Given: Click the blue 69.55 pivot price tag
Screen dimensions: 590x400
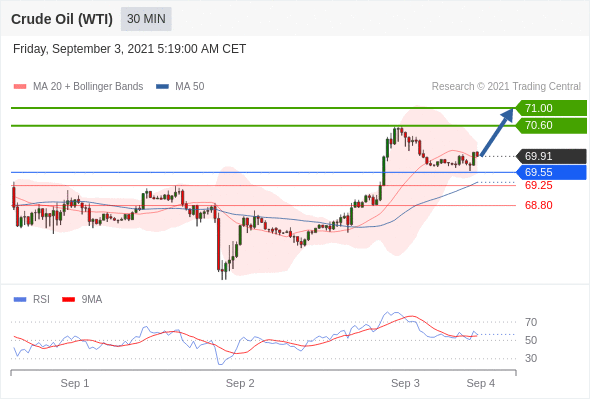Looking at the screenshot, I should point(551,172).
